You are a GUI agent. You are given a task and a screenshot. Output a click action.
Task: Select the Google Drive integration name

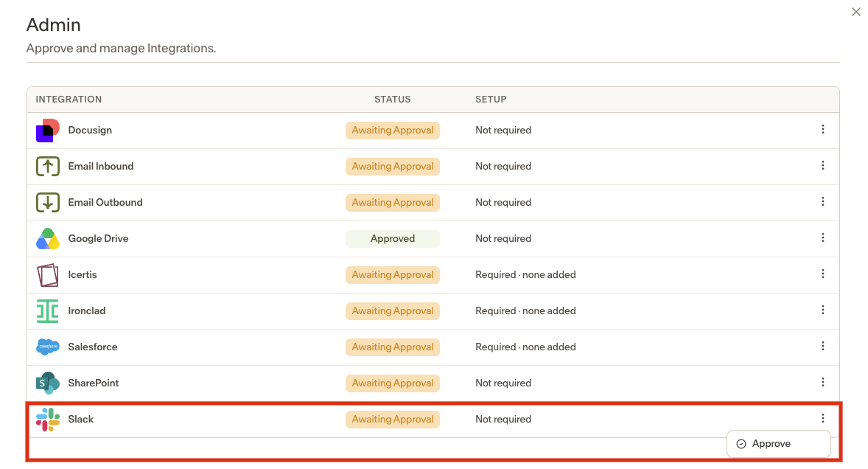[x=98, y=239]
